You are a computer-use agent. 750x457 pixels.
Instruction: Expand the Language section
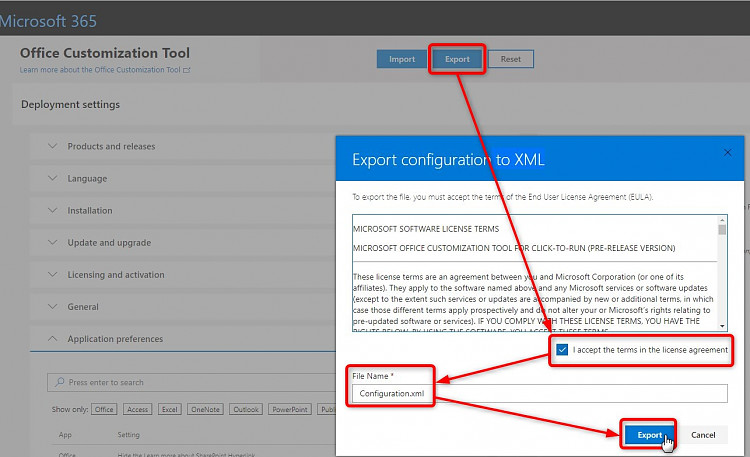[183, 178]
